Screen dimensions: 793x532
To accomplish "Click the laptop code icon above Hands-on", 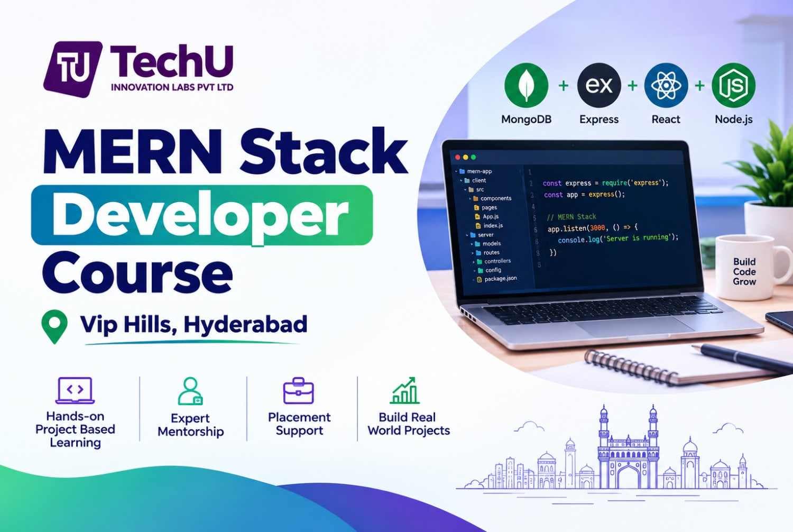I will (75, 391).
